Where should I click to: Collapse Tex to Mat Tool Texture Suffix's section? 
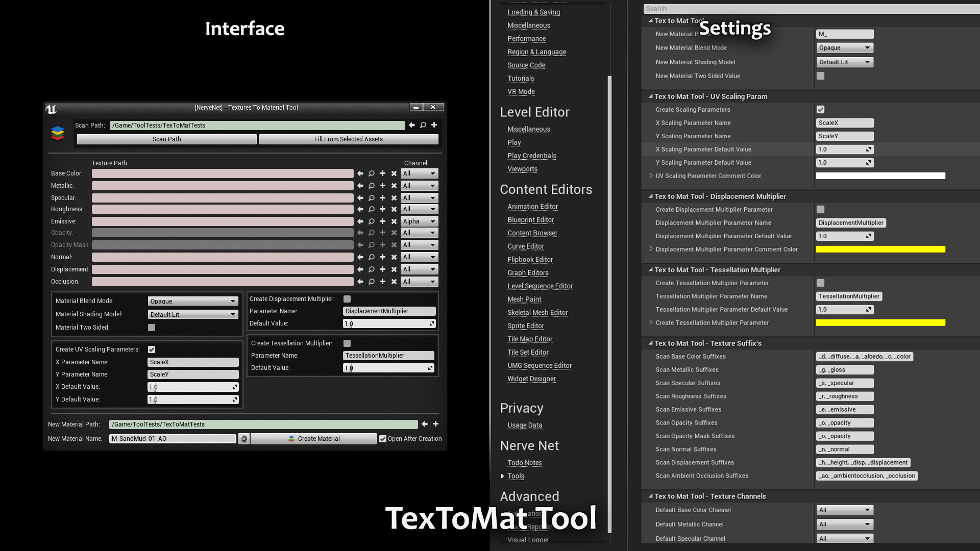(x=651, y=343)
